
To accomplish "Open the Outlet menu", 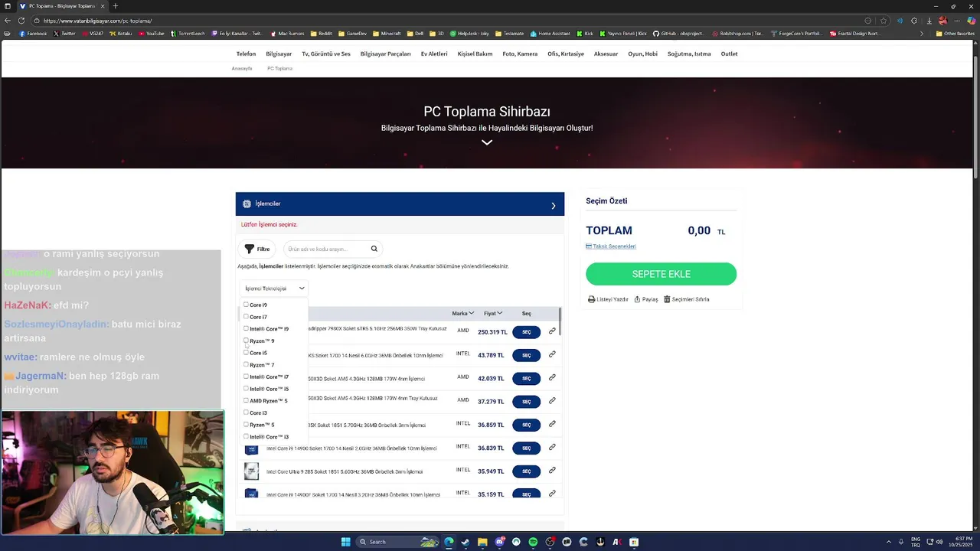I will coord(730,54).
